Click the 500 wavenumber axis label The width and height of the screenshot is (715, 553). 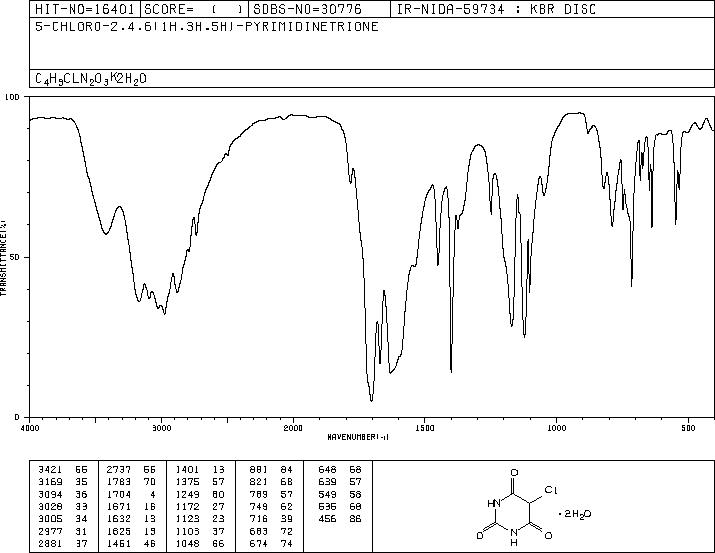point(688,428)
